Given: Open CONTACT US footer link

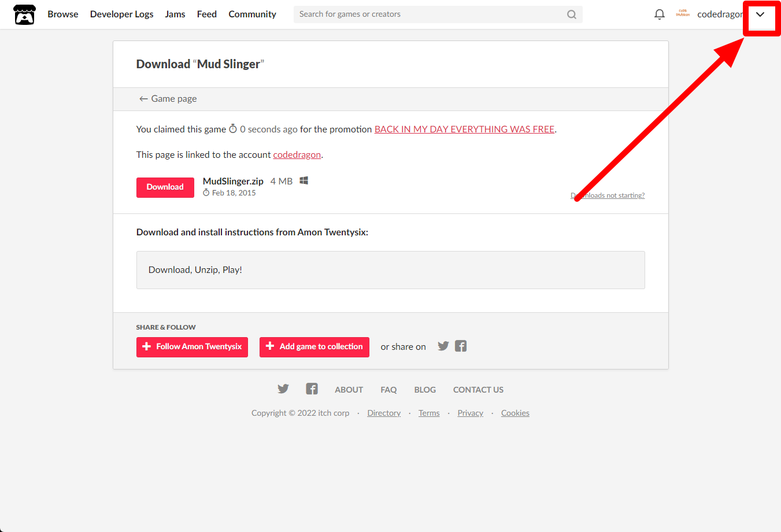Looking at the screenshot, I should (x=478, y=390).
